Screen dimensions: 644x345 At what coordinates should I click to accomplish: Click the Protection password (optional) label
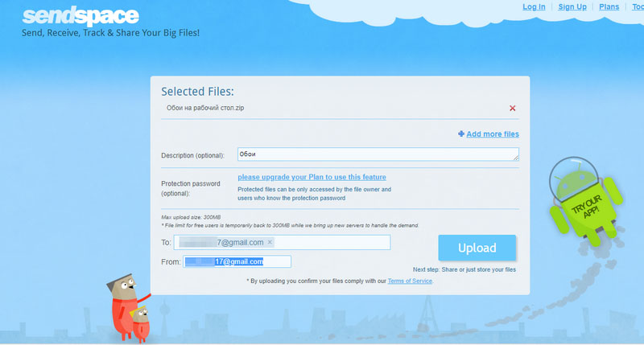point(191,188)
